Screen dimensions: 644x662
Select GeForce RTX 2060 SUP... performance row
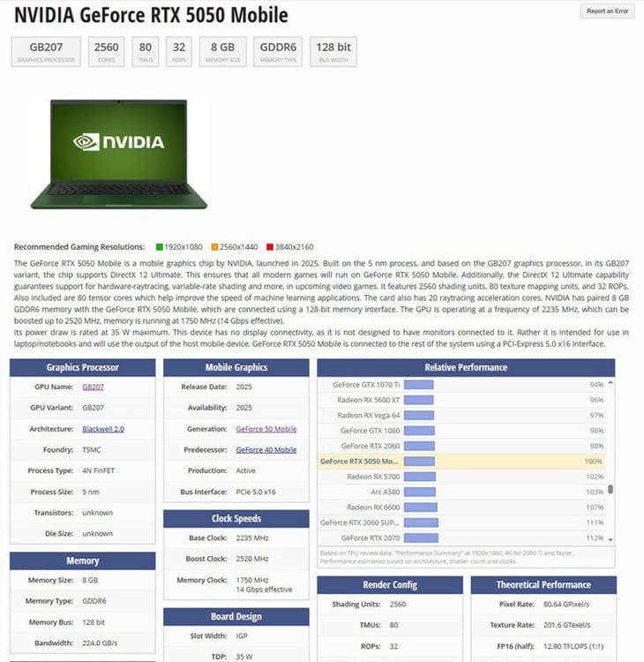[461, 523]
